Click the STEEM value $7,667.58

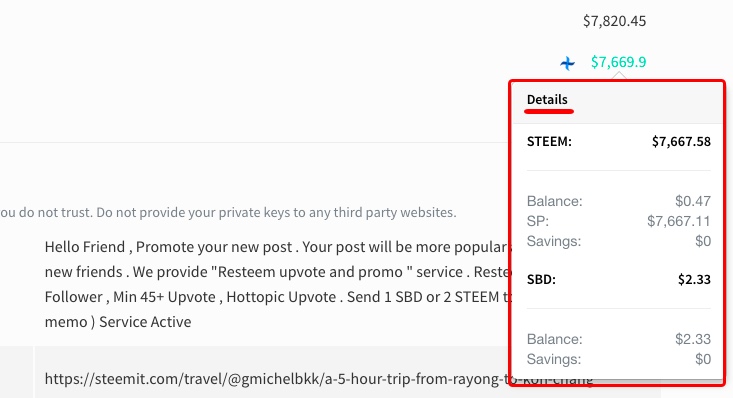pos(681,142)
